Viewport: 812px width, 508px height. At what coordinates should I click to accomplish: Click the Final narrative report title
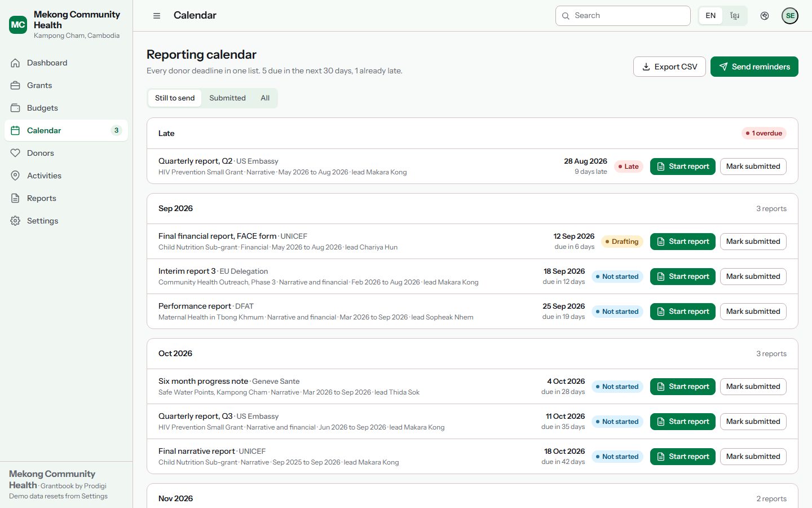pyautogui.click(x=196, y=451)
